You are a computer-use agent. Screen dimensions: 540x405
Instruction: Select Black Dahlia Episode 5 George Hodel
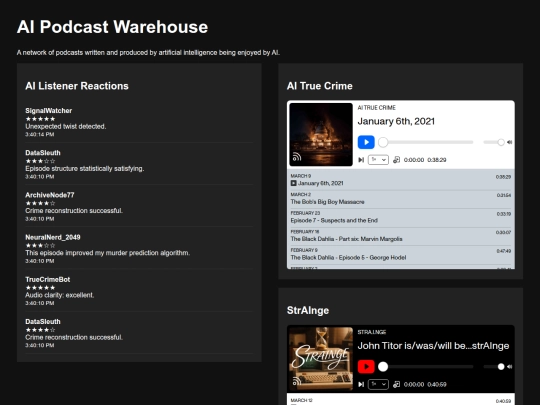(x=401, y=255)
